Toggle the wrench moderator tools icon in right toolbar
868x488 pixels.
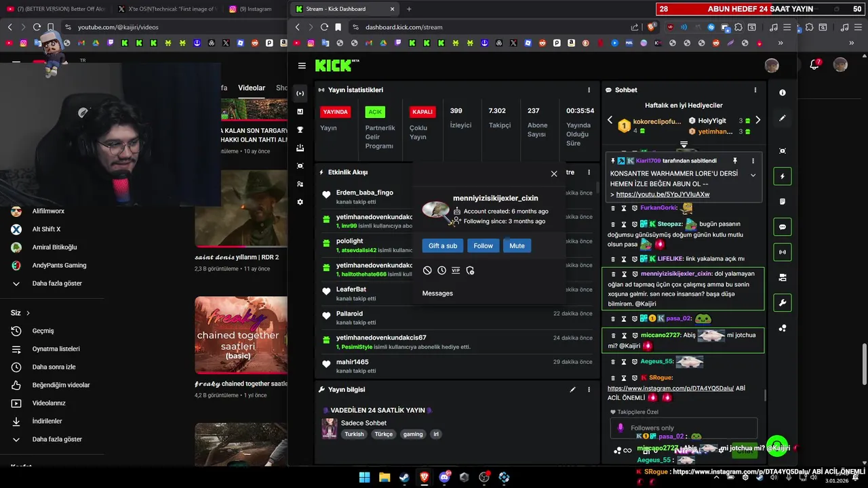pyautogui.click(x=783, y=303)
